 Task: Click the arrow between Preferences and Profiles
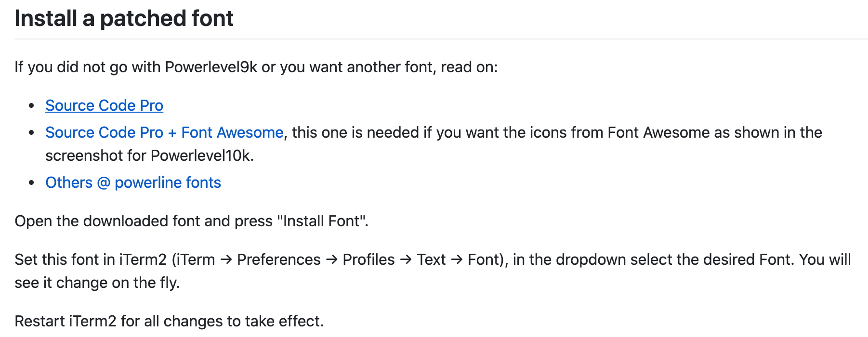click(331, 260)
